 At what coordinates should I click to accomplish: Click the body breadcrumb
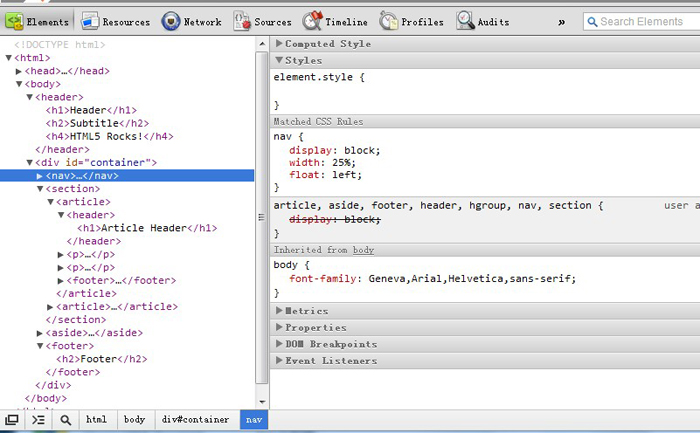(x=134, y=420)
